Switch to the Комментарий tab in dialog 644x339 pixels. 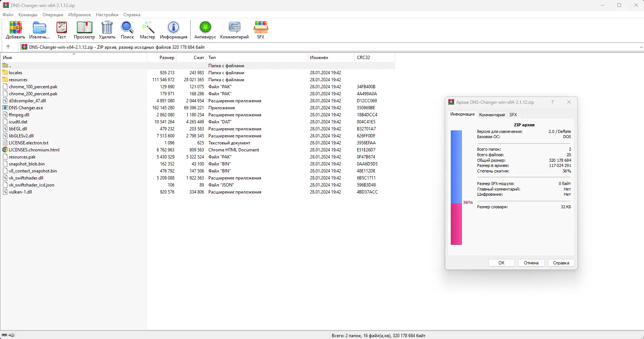492,115
